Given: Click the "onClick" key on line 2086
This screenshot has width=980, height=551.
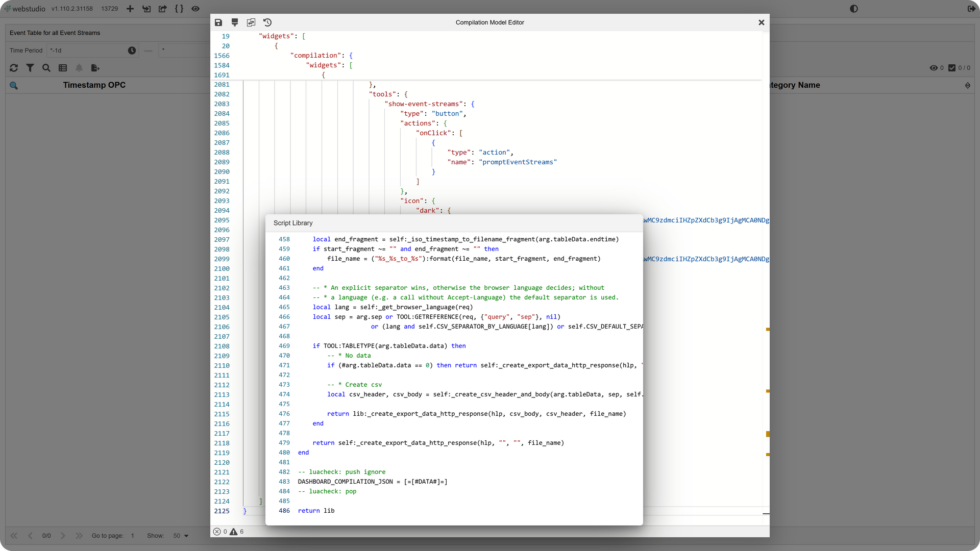Looking at the screenshot, I should [x=433, y=133].
